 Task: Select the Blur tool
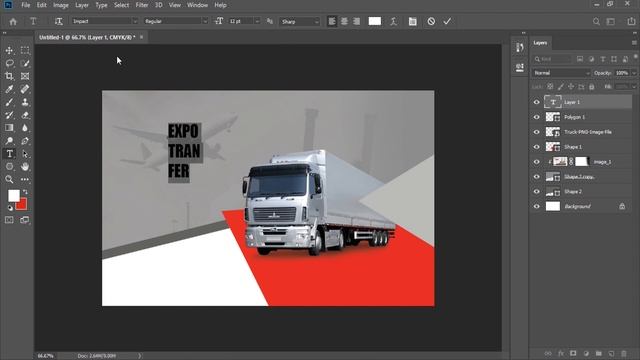tap(25, 128)
